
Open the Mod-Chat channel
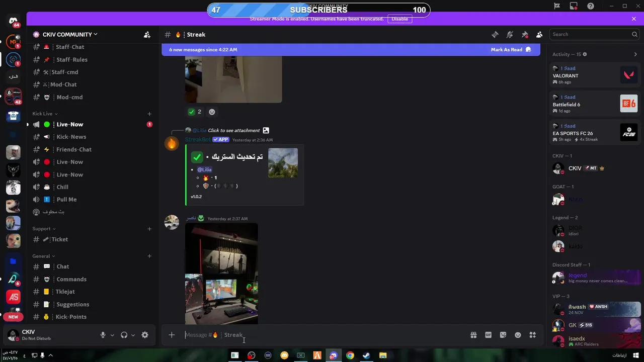tap(92, 84)
